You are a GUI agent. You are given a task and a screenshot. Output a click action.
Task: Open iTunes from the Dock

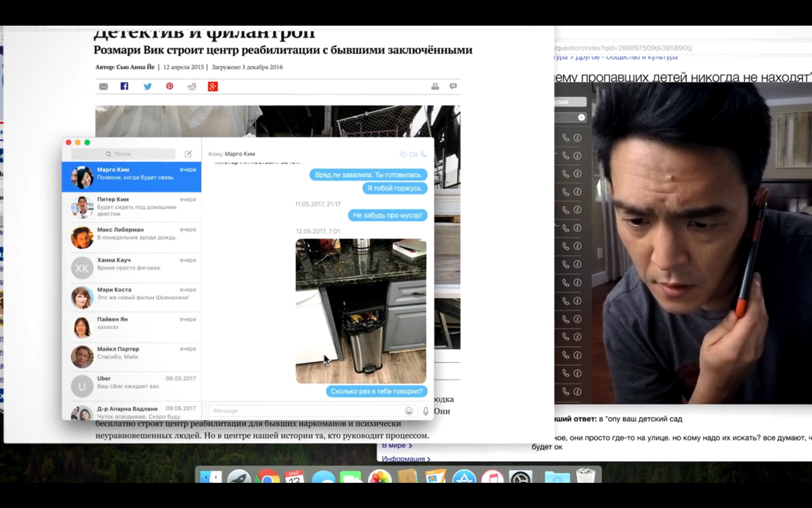[492, 476]
